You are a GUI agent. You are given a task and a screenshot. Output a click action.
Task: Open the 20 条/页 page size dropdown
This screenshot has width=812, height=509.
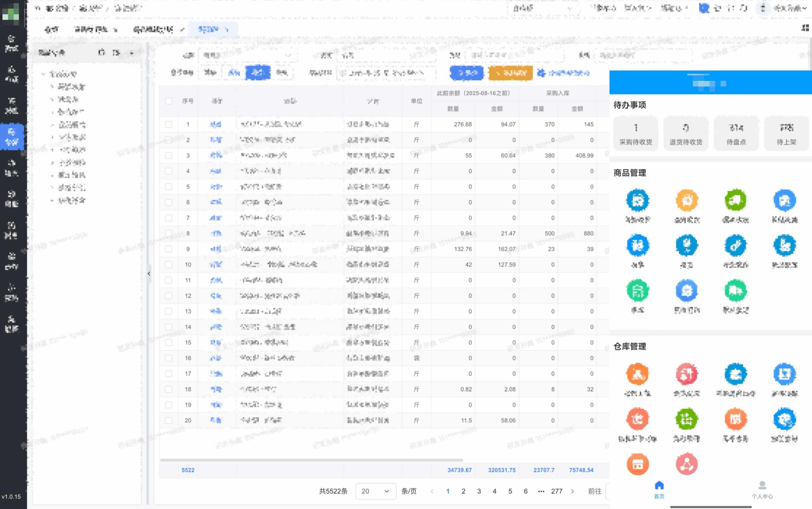coord(376,491)
